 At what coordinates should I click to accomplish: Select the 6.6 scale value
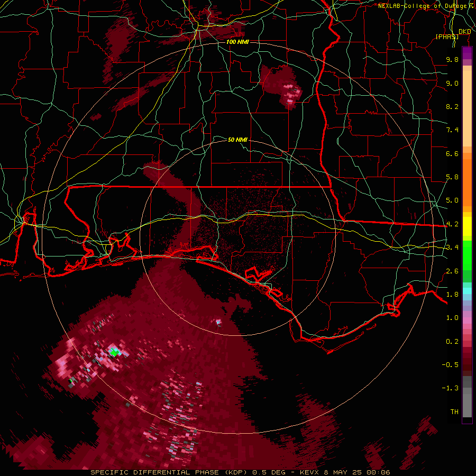[x=452, y=153]
